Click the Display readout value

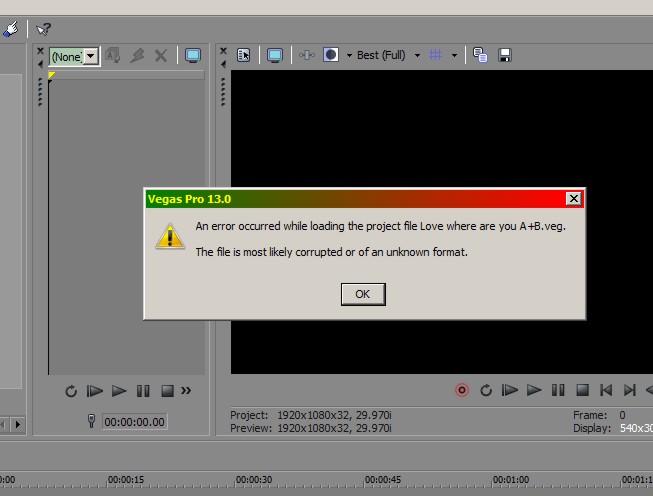pos(636,428)
